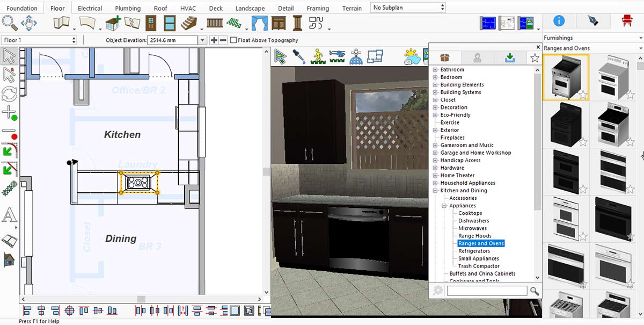Select Refrigerators in appliance tree
The image size is (644, 325).
coord(474,251)
